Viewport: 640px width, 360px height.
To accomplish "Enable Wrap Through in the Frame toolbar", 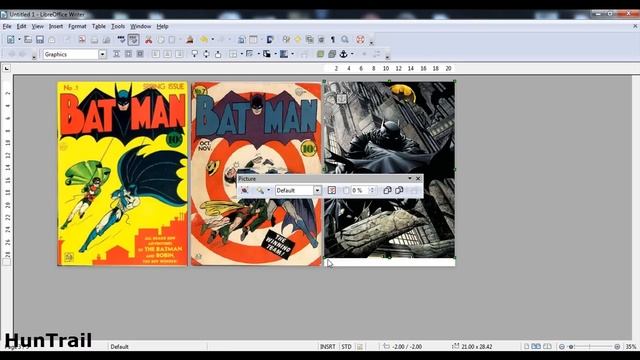I will click(x=140, y=54).
